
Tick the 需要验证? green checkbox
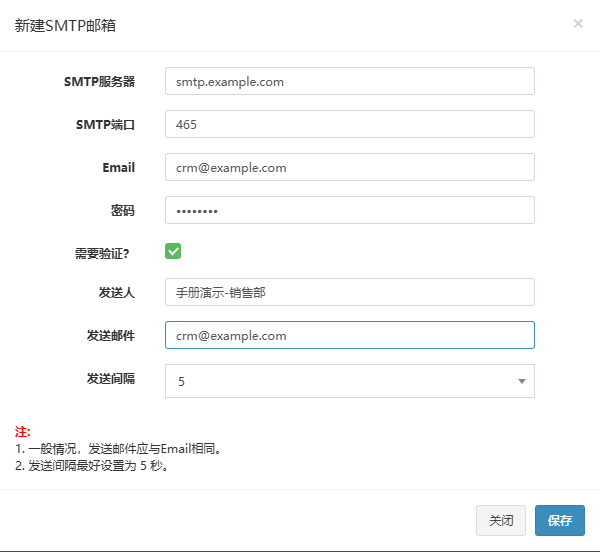173,251
